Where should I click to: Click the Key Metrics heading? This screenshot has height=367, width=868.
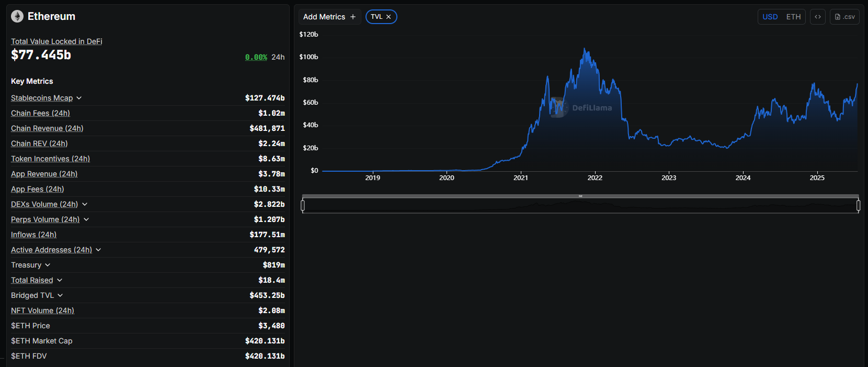point(32,81)
